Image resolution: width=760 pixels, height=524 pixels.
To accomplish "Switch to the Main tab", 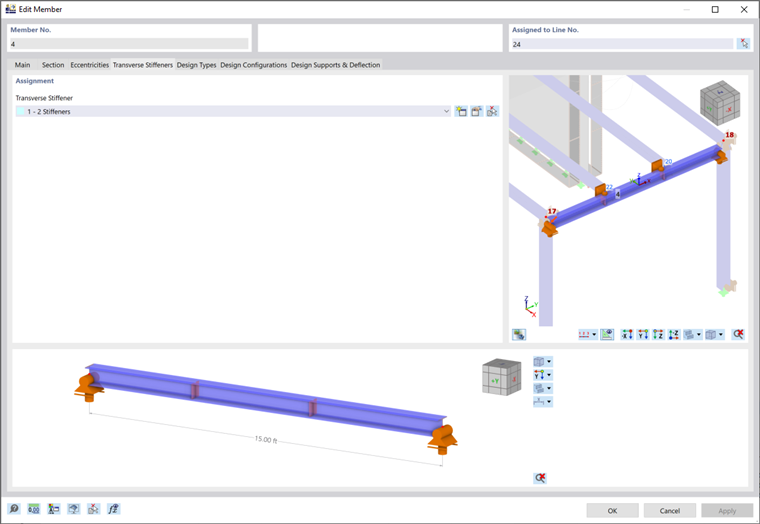I will pos(22,64).
